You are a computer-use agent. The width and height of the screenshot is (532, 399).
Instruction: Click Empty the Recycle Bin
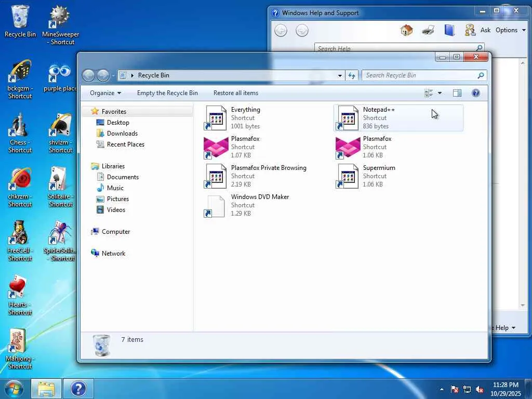(167, 93)
